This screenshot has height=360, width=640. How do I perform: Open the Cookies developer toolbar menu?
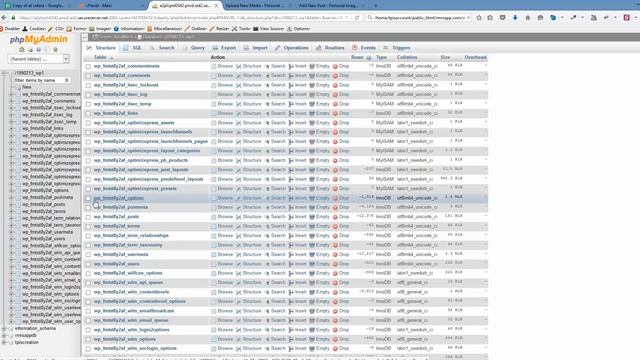click(34, 29)
